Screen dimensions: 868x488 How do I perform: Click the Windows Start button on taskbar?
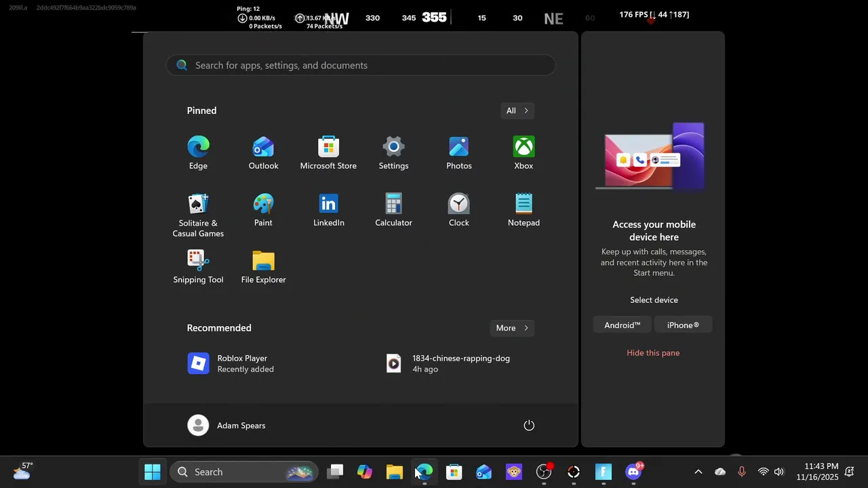(153, 472)
